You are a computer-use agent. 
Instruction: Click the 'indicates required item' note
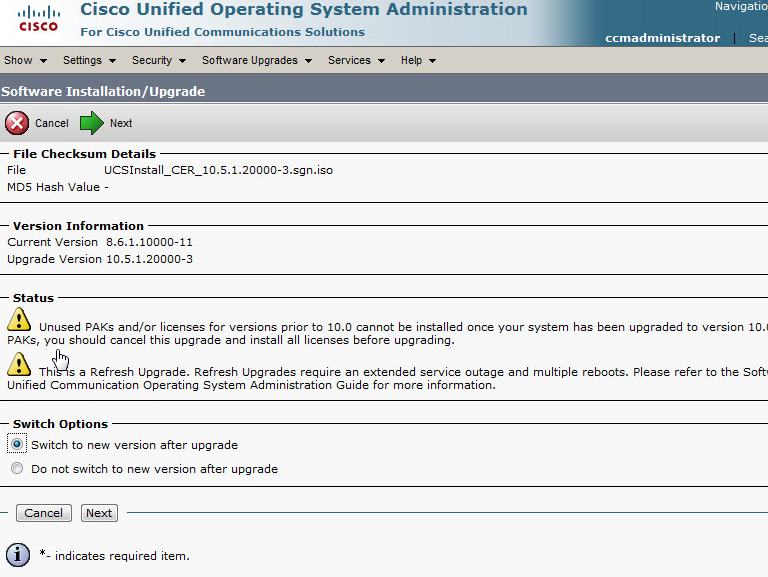pyautogui.click(x=115, y=555)
